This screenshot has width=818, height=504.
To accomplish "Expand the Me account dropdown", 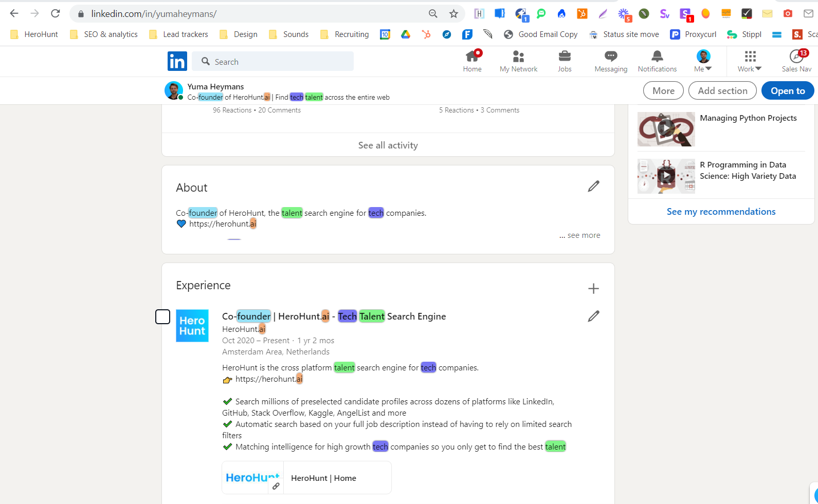I will 703,62.
